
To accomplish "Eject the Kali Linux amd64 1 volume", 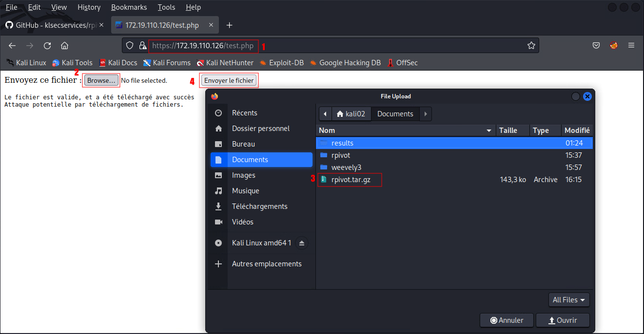I will click(301, 243).
